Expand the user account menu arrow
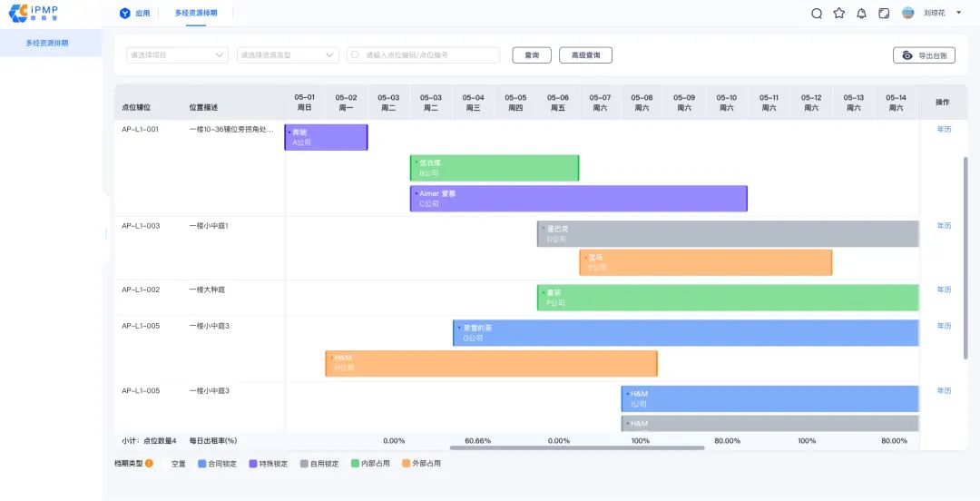Viewport: 980px width, 501px height. coord(959,13)
